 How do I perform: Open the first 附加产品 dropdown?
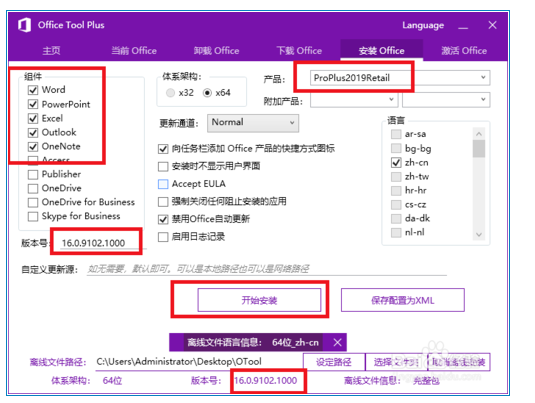354,100
